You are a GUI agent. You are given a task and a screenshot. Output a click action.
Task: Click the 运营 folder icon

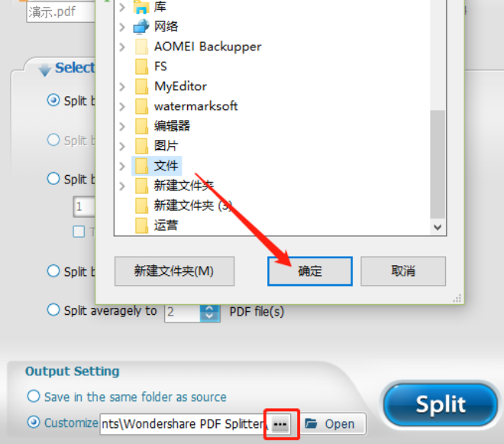pos(141,225)
